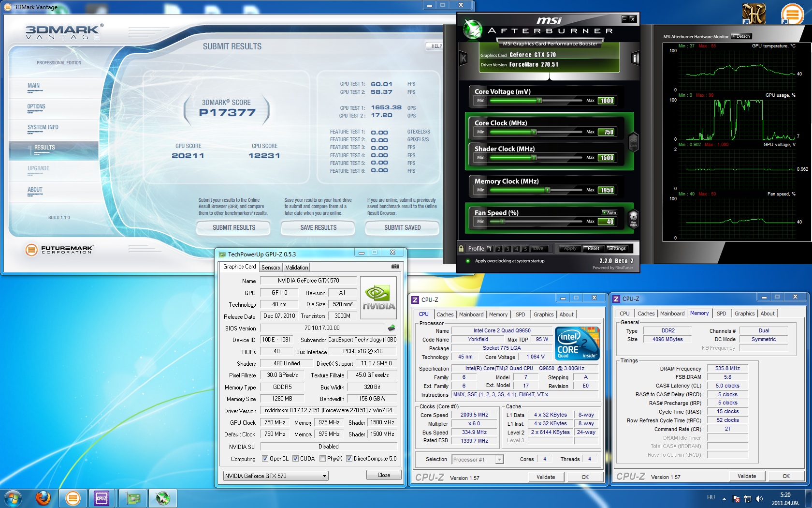The height and width of the screenshot is (508, 812).
Task: Click Submit Saved button
Action: pos(403,227)
